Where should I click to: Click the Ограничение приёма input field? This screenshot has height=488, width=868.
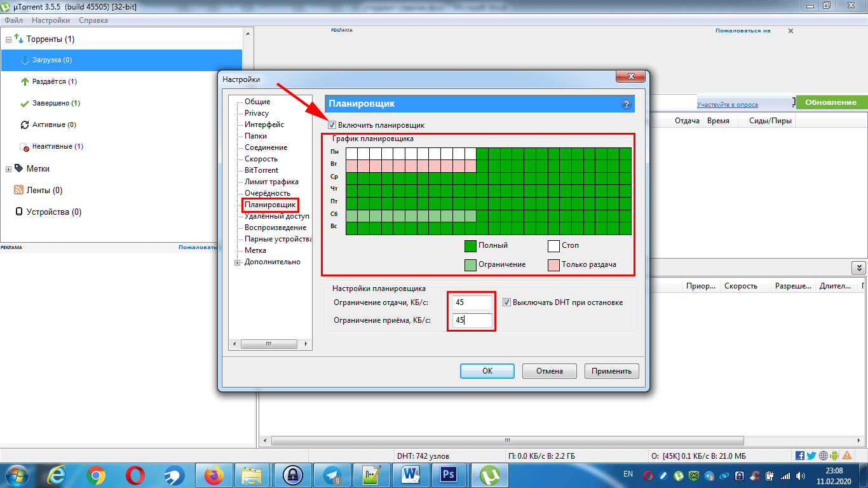473,320
